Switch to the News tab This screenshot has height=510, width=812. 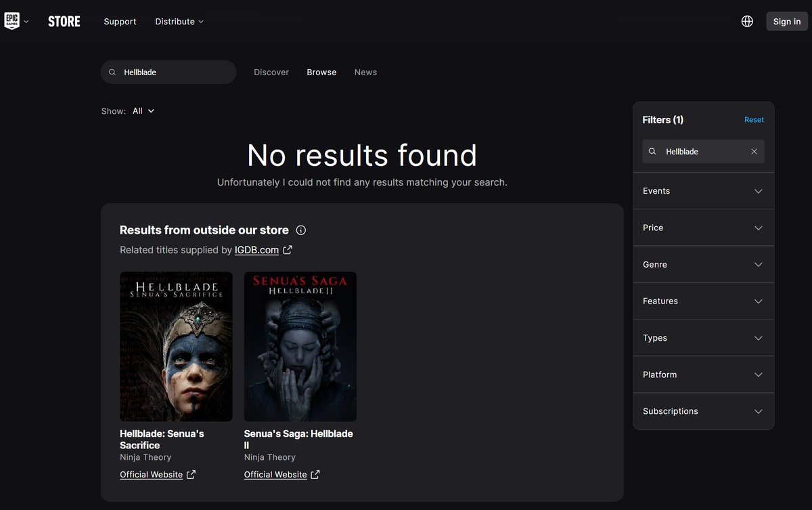tap(365, 72)
